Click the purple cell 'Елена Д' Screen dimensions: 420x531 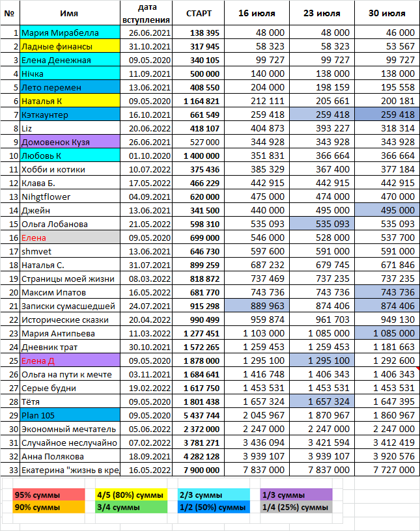click(70, 361)
